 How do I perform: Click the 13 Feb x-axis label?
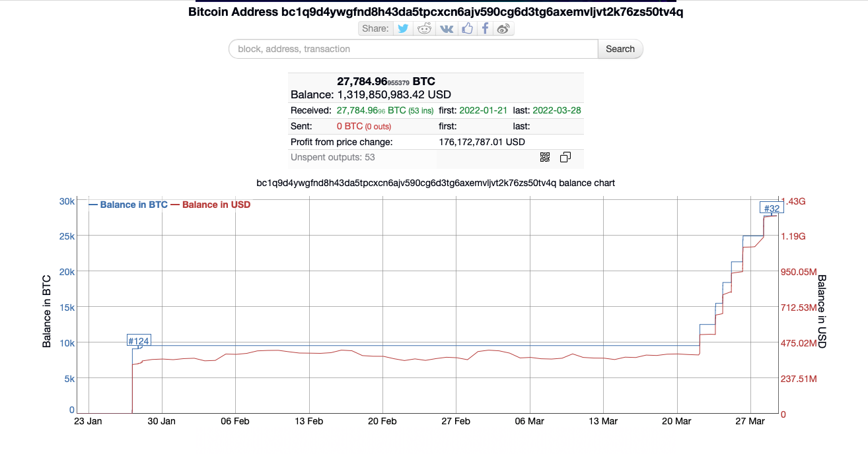tap(309, 421)
